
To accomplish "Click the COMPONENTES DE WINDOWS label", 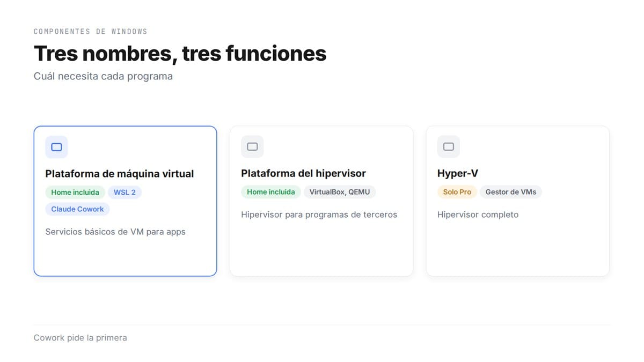I will (90, 32).
